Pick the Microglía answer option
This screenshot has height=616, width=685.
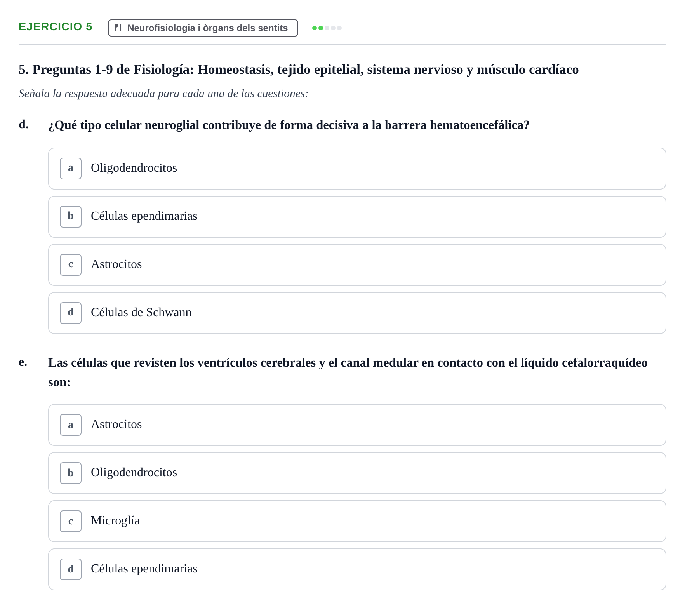(357, 521)
